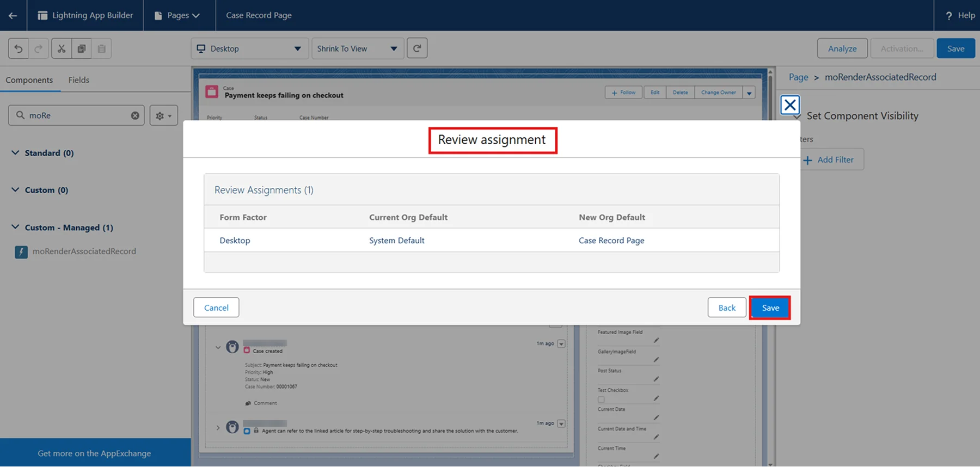
Task: Click the Agent can refer avatar icon
Action: (x=232, y=427)
